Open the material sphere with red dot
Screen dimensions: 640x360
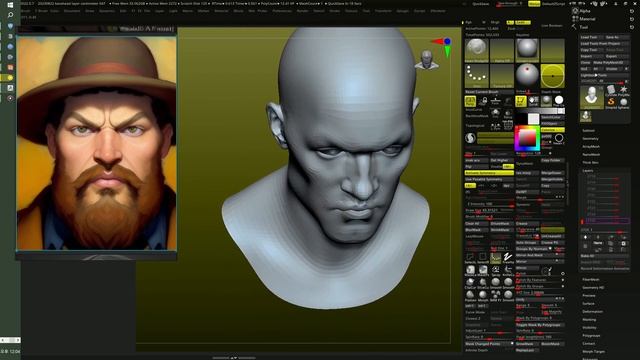click(x=527, y=75)
